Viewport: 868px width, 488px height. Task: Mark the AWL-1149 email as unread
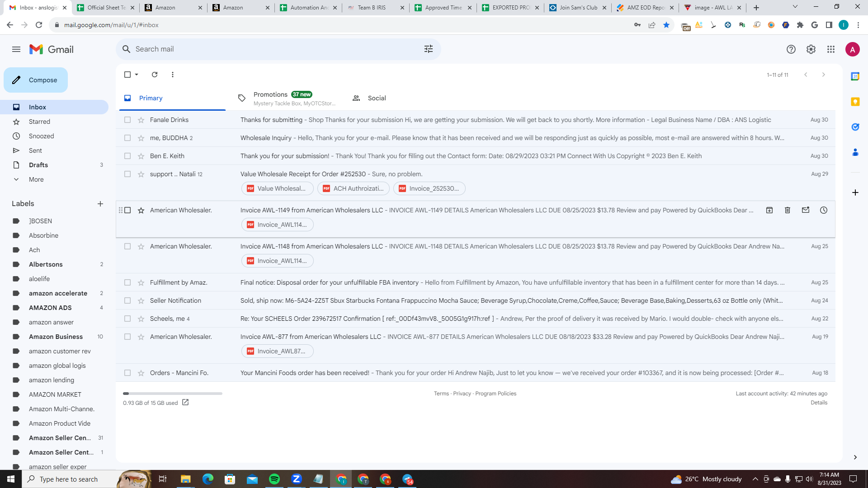pos(806,210)
